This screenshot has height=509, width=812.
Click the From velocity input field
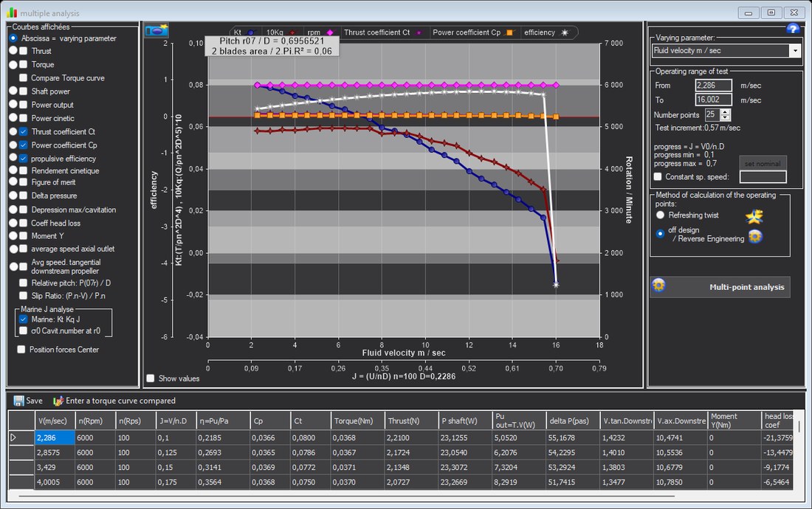point(713,86)
